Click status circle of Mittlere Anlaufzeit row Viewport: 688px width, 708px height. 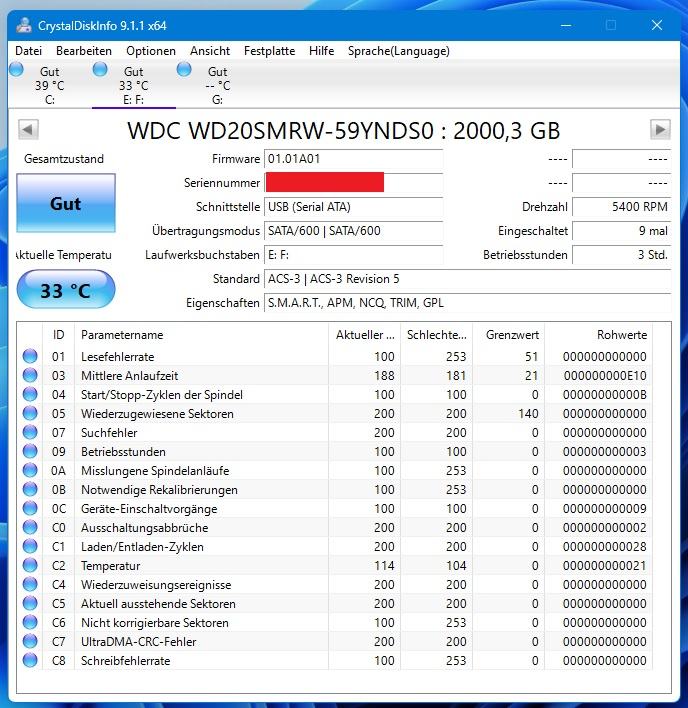[x=30, y=375]
